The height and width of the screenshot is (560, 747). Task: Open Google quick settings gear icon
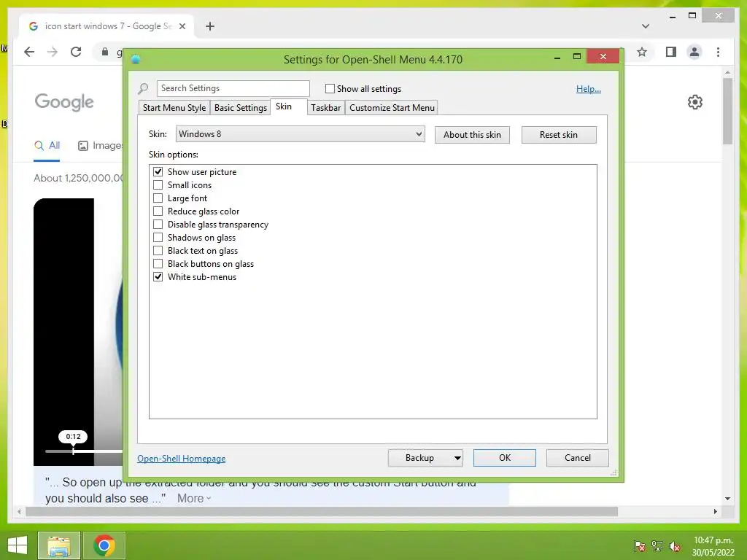point(695,102)
